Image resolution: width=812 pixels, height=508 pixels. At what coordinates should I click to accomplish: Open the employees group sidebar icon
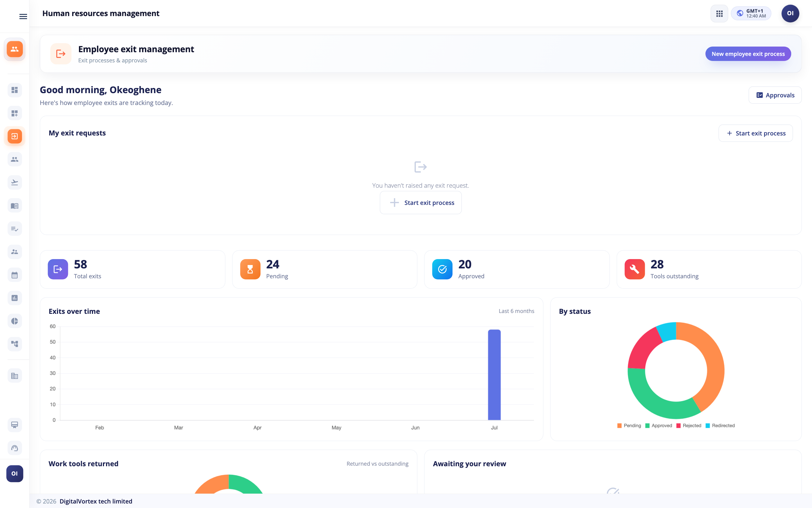(x=14, y=159)
